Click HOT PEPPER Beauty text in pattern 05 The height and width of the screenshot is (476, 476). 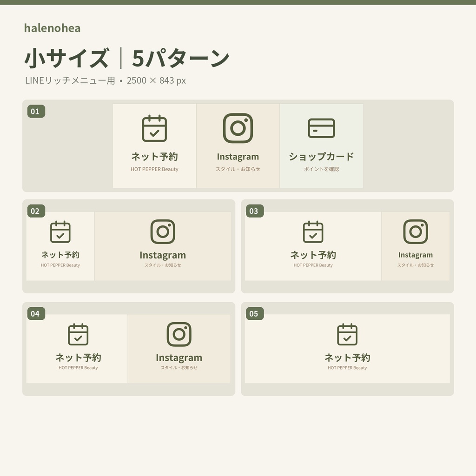click(x=347, y=368)
